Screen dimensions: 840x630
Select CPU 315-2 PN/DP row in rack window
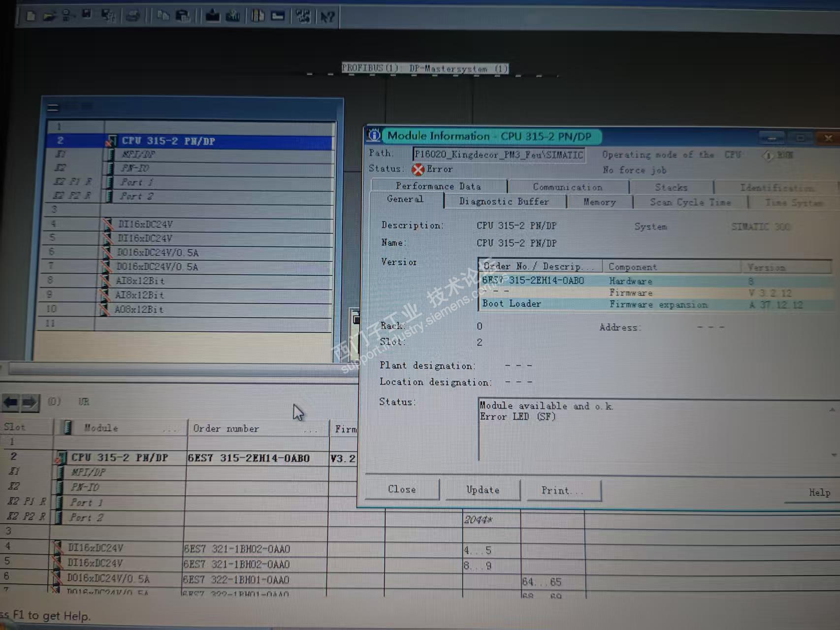[x=190, y=141]
